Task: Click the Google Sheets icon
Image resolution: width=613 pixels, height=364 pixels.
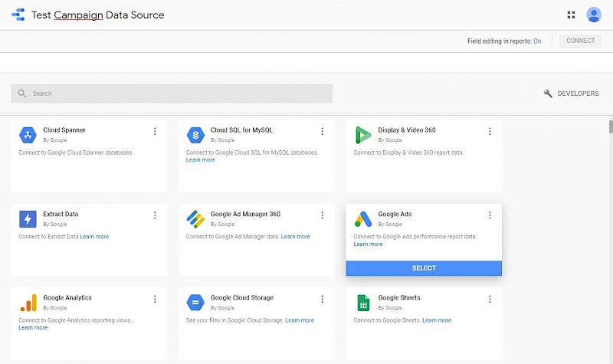Action: coord(363,303)
